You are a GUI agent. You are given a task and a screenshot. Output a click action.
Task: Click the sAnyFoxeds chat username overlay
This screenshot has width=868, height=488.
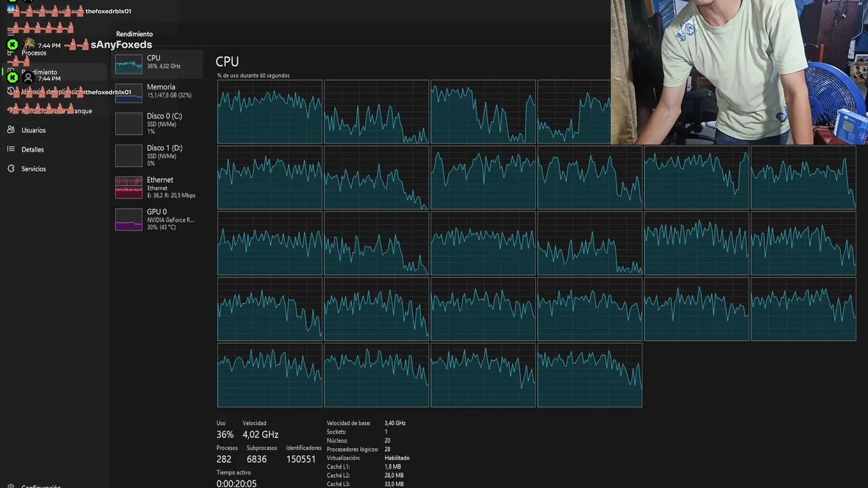[121, 45]
